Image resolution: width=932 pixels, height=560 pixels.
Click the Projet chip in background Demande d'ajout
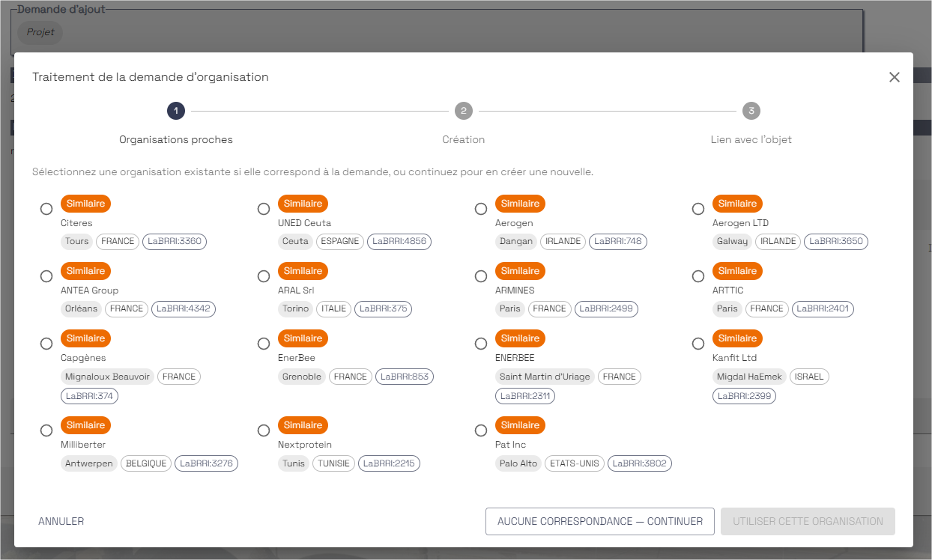pyautogui.click(x=40, y=32)
